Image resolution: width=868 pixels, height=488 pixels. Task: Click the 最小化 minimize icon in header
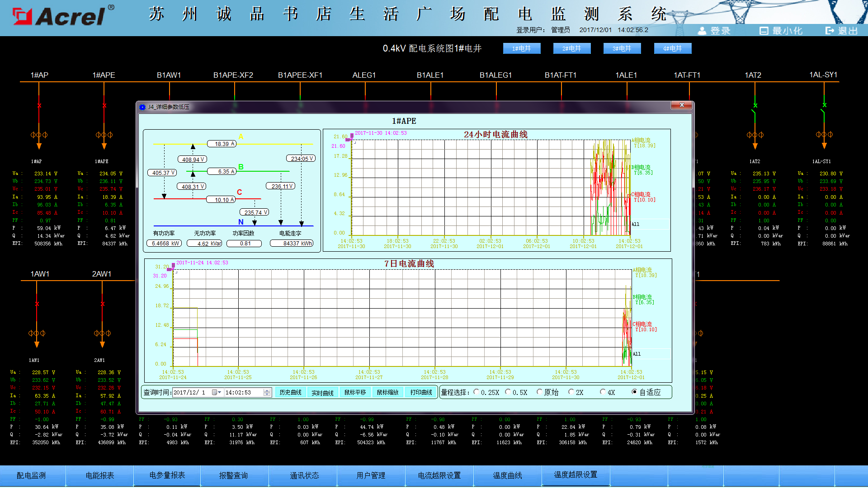(764, 31)
